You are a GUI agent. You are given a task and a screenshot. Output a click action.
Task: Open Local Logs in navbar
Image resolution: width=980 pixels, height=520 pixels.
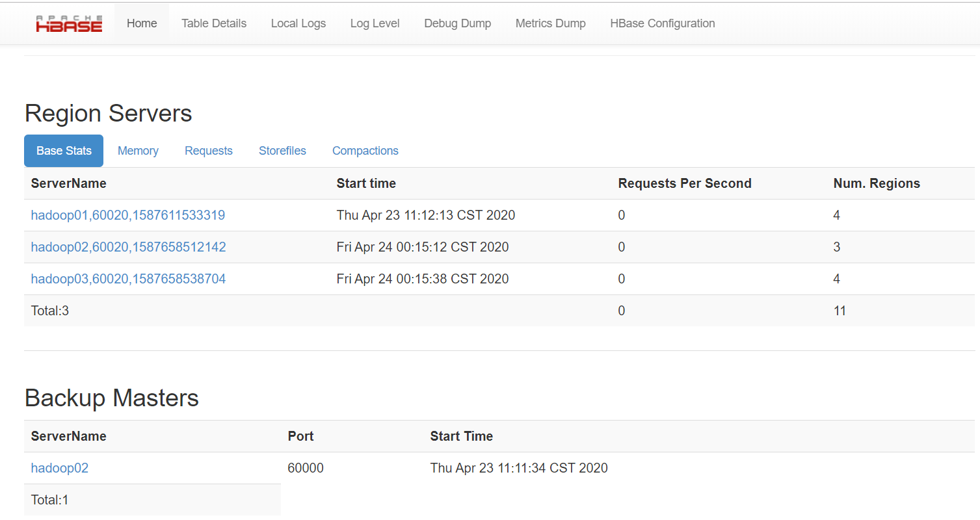298,23
